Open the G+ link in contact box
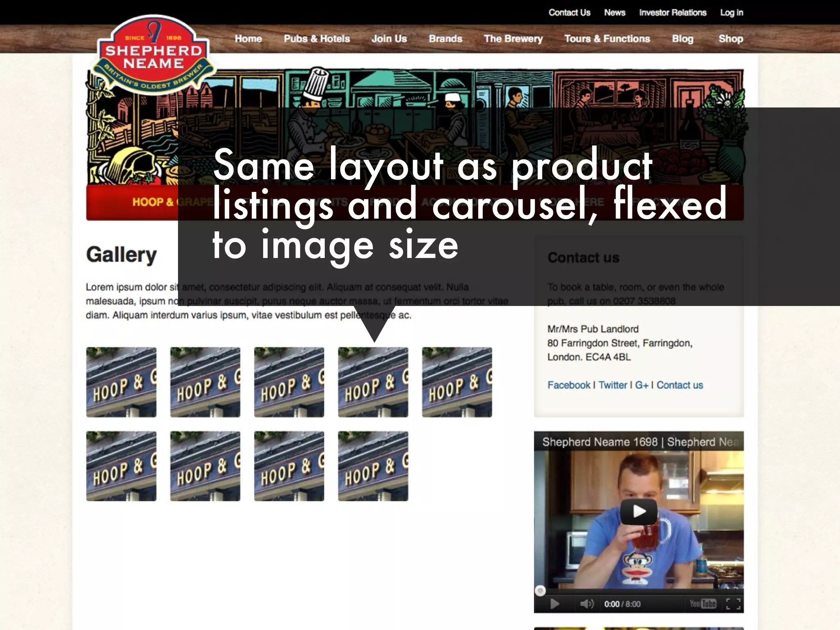Viewport: 840px width, 630px height. [642, 385]
